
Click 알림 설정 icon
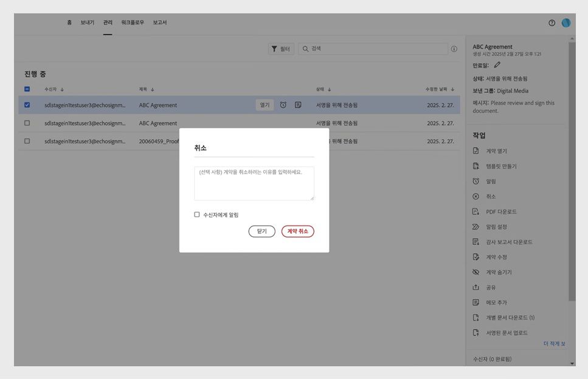click(x=476, y=227)
